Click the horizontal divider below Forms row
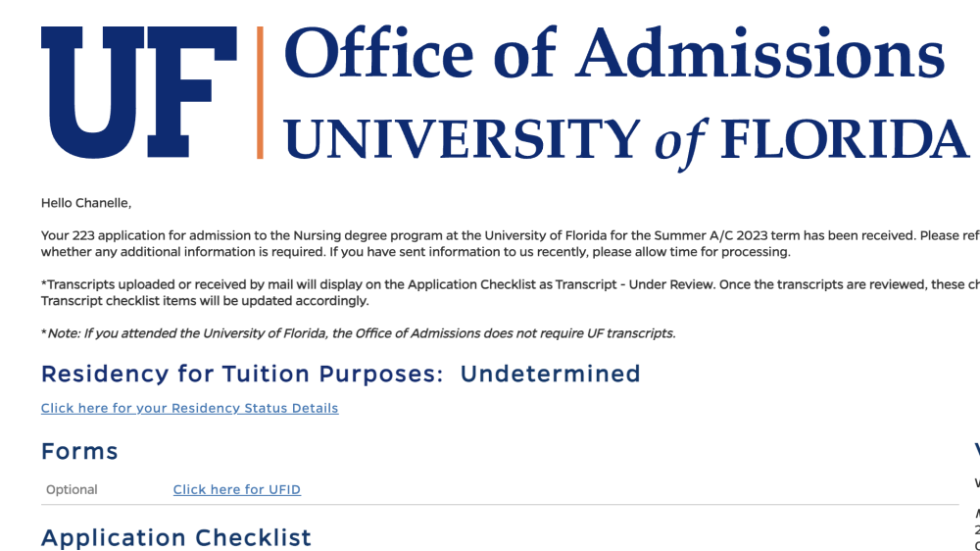 500,504
